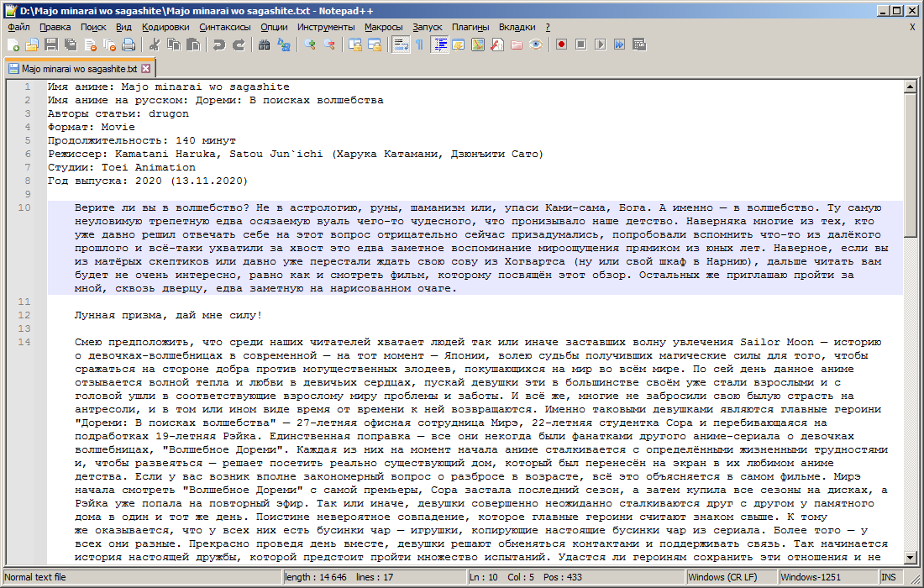
Task: Enable synchronized vertical scrolling toggle
Action: (354, 45)
